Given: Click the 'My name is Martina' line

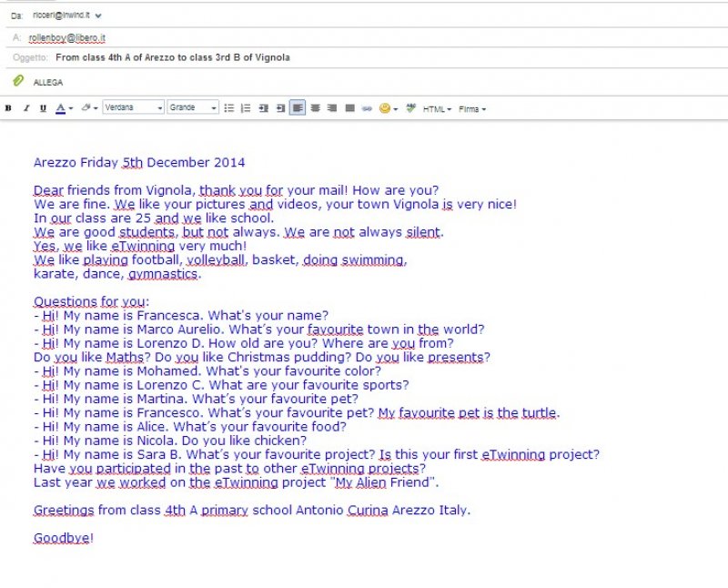Looking at the screenshot, I should tap(196, 399).
